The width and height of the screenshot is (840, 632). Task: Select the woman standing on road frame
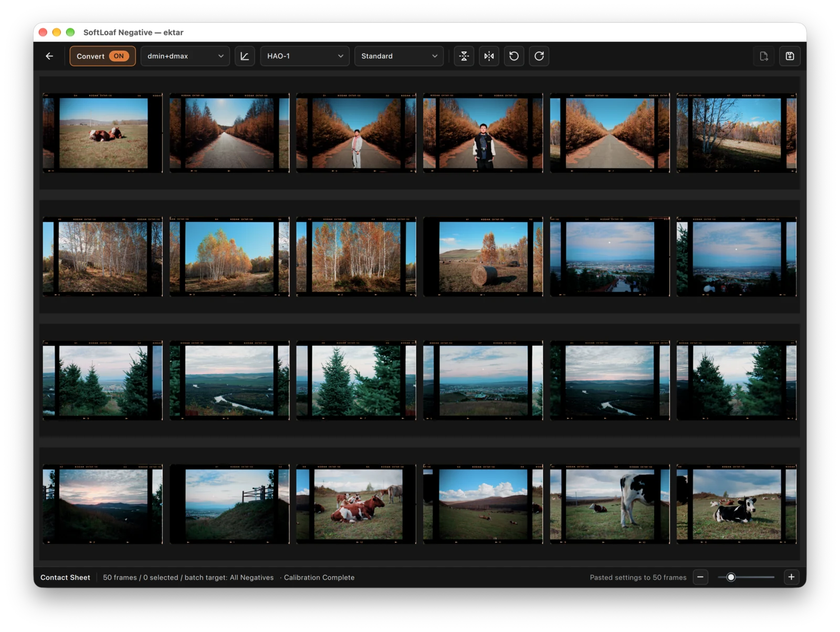click(356, 133)
